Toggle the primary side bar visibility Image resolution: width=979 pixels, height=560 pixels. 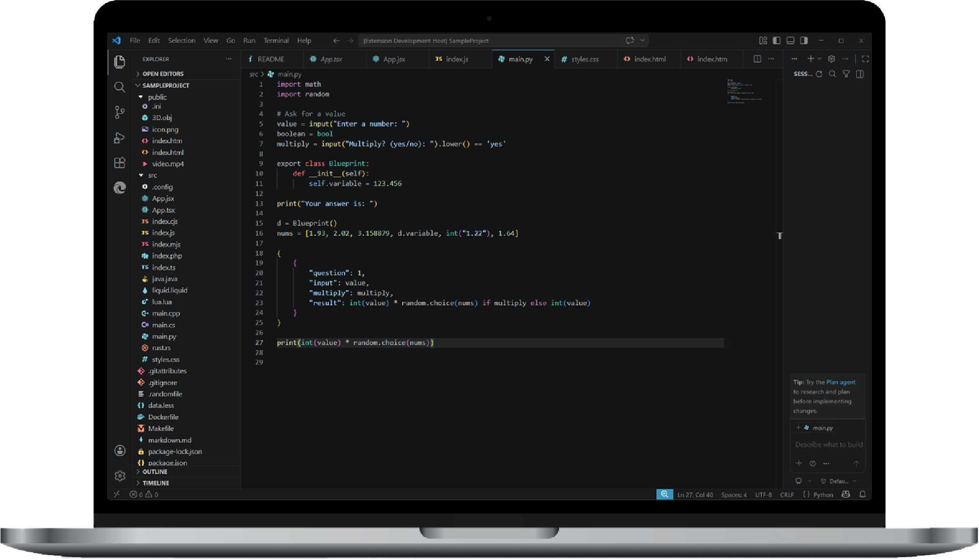[x=777, y=41]
